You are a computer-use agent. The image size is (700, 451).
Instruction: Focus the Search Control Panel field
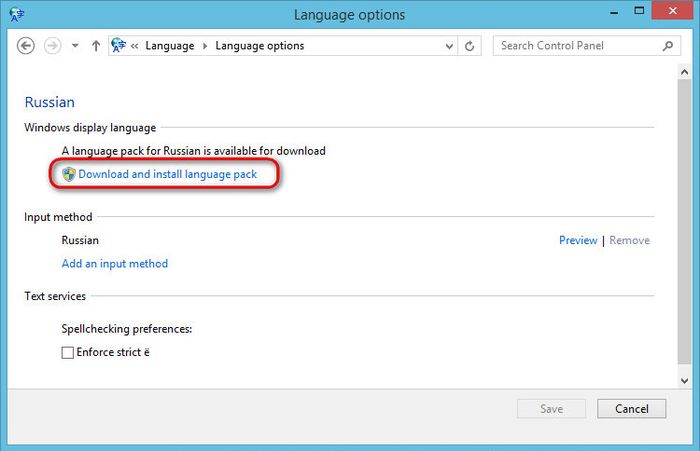[575, 46]
